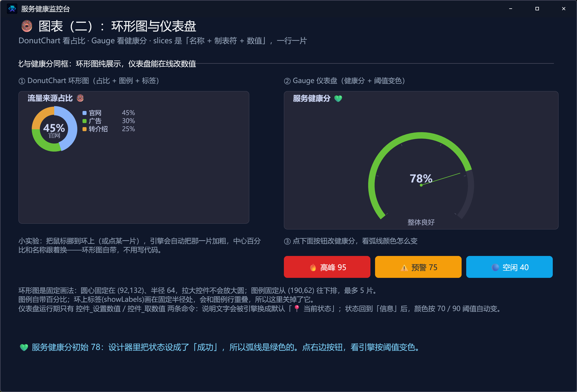Click the page title 图表（二）：环形图与仪表盘
This screenshot has width=577, height=392.
117,26
